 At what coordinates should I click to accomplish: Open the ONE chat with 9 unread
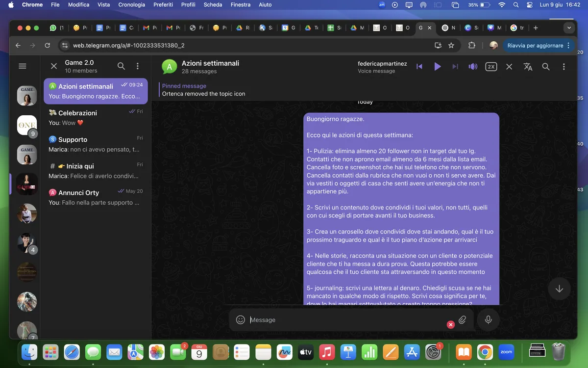tap(27, 126)
